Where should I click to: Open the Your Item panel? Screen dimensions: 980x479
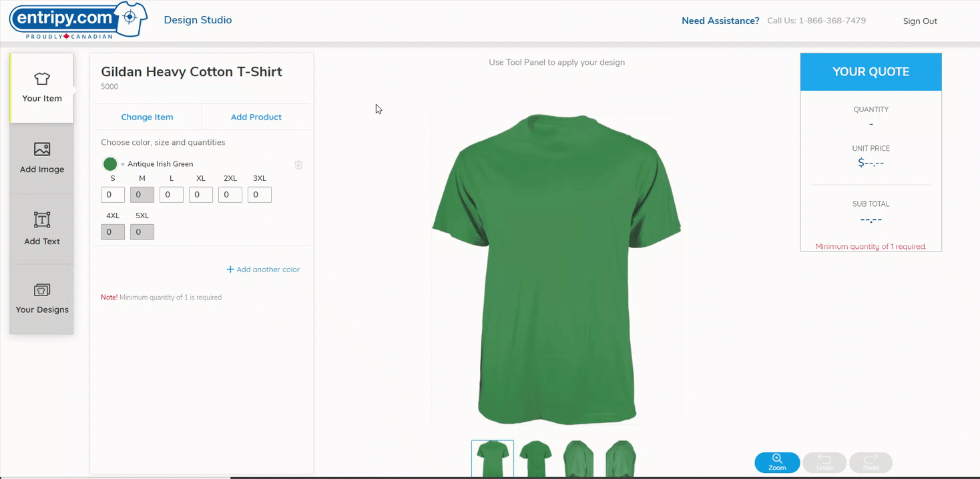point(41,88)
